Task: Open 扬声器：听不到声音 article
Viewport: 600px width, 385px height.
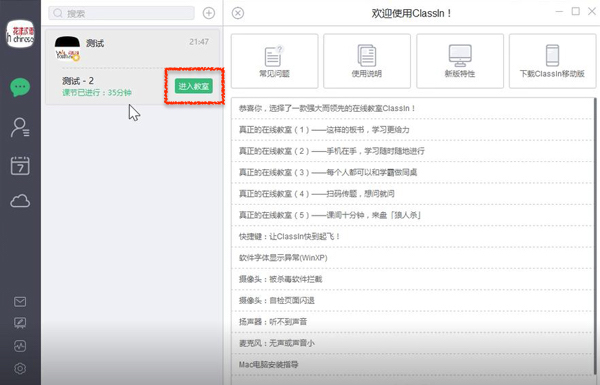Action: pos(412,322)
